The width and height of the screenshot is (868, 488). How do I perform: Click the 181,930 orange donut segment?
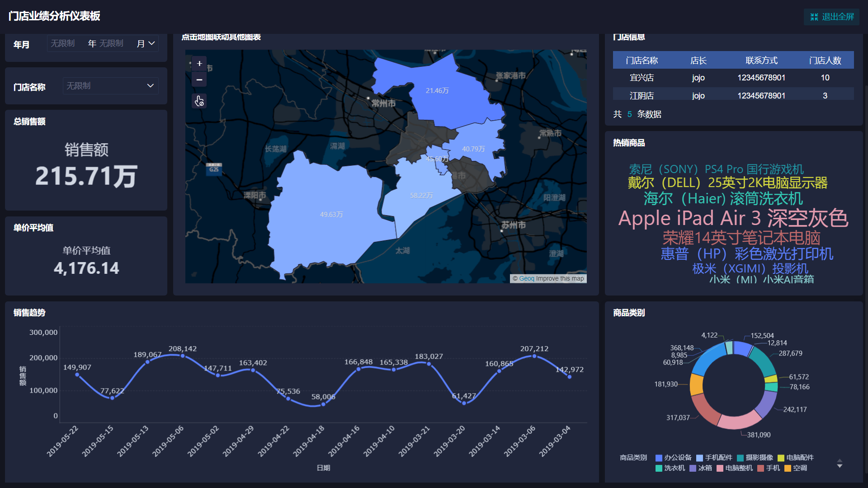[696, 385]
